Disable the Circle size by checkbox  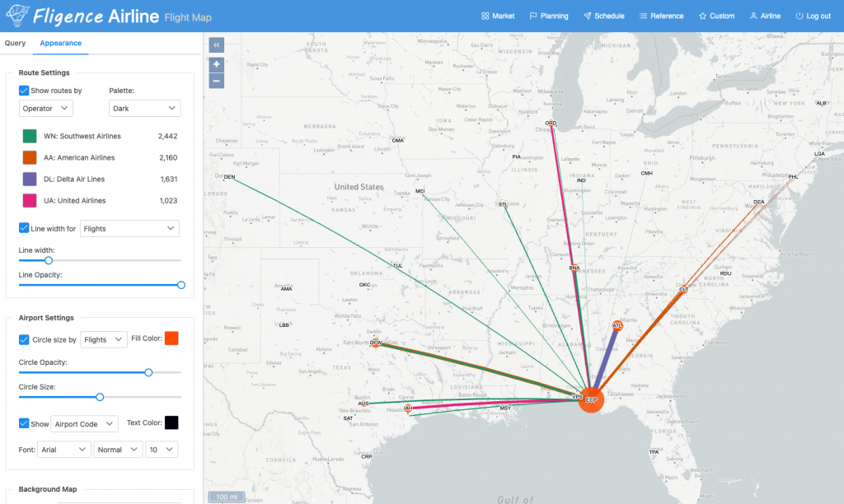24,339
